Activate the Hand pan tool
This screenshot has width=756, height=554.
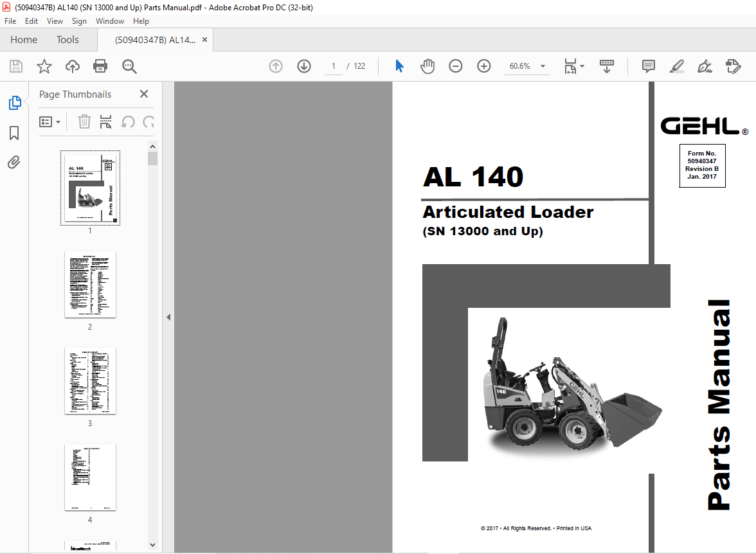[427, 66]
